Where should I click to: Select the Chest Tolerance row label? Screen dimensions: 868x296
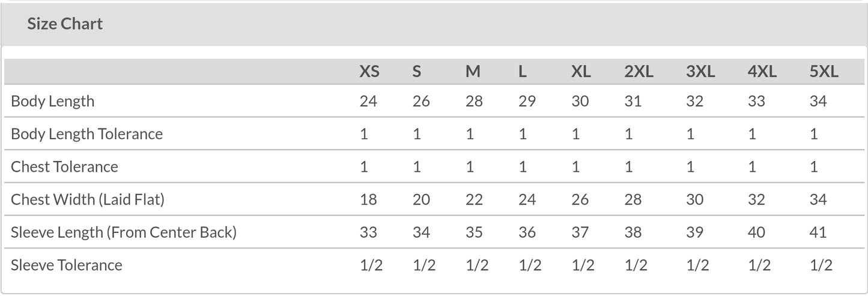(x=64, y=166)
